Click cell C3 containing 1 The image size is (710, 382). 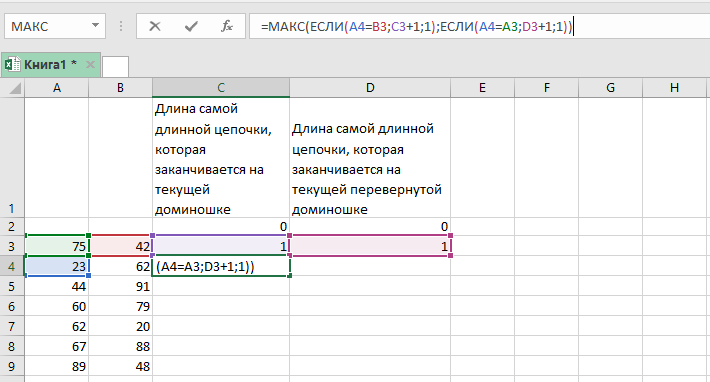(221, 246)
